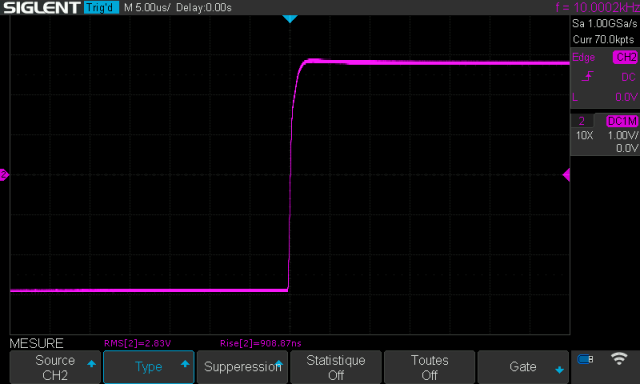Expand the Type measurement selector
This screenshot has height=384, width=640.
click(x=149, y=367)
